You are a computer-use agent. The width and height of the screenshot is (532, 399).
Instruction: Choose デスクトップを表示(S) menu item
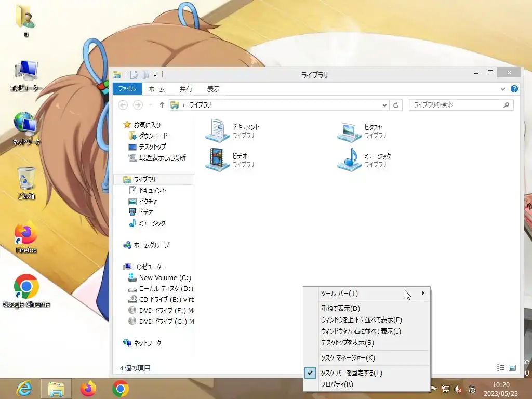coord(367,343)
